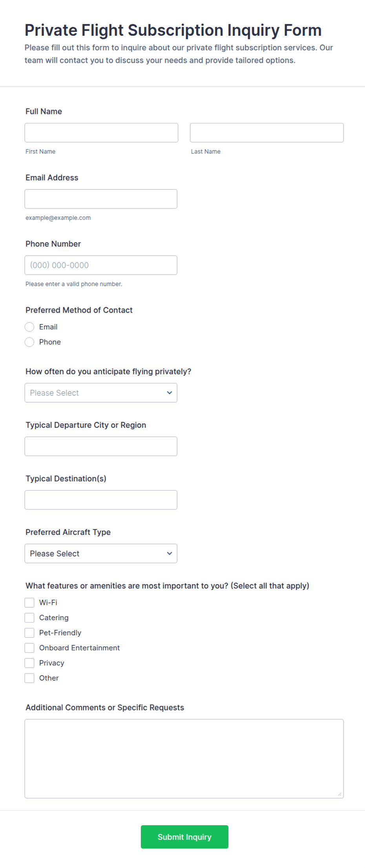Tick the Onboard Entertainment checkbox

(29, 648)
